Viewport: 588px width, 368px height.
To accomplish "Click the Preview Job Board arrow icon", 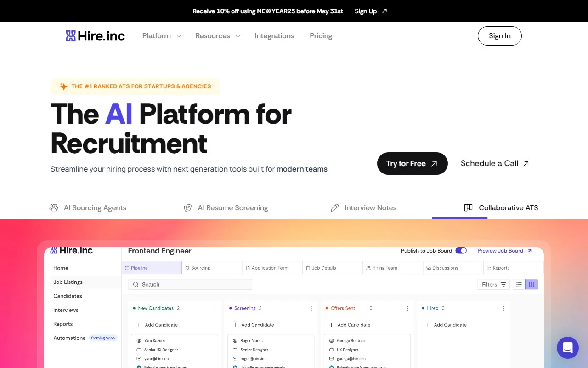I will (530, 251).
